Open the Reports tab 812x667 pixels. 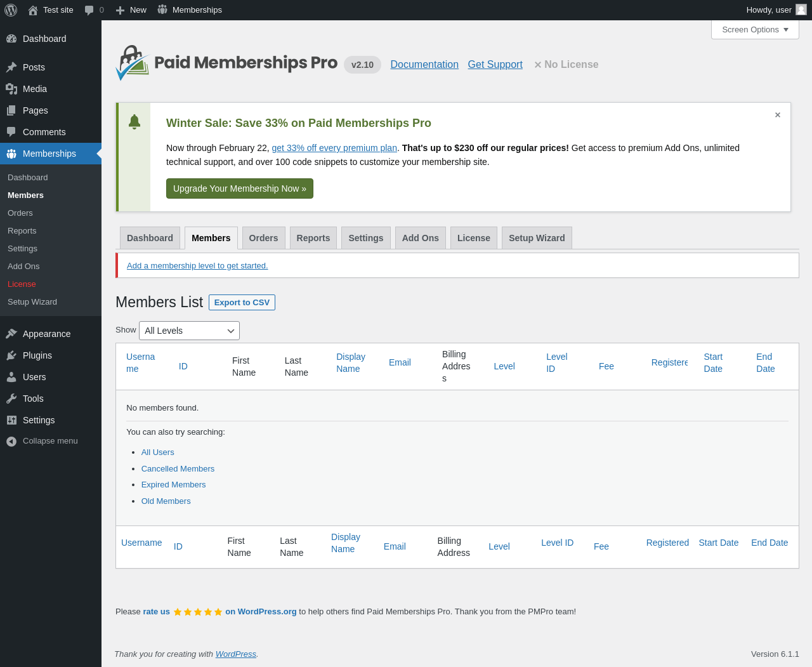[313, 238]
